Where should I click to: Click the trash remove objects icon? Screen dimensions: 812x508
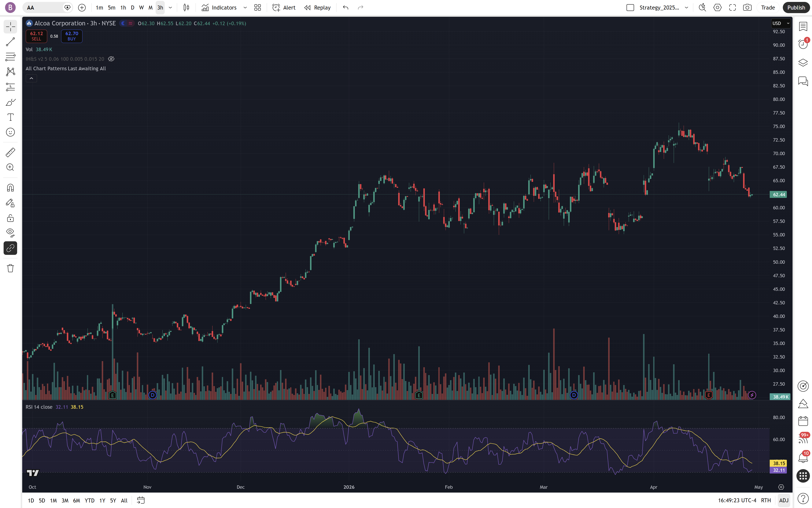pos(10,268)
